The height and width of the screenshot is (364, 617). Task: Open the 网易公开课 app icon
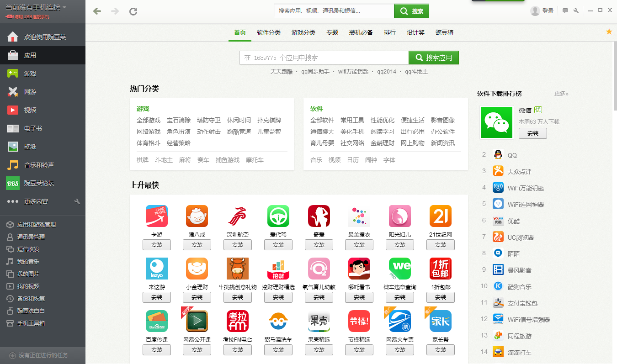(x=197, y=321)
